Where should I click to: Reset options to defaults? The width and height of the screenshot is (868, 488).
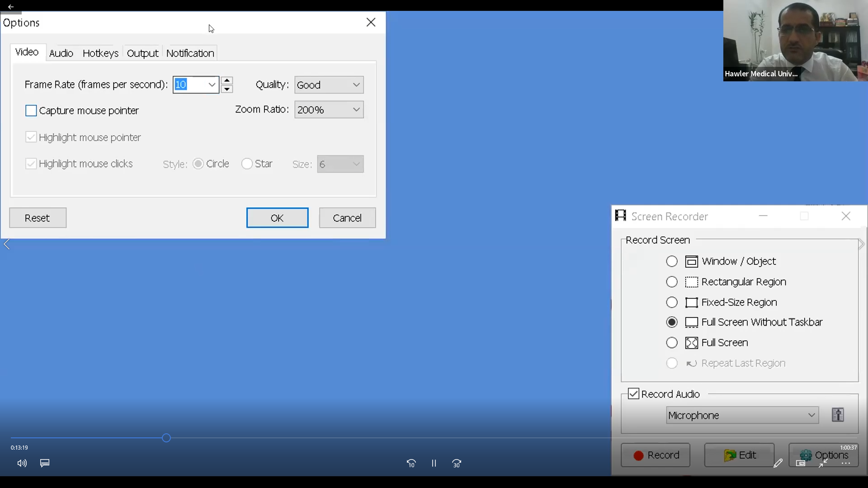38,218
